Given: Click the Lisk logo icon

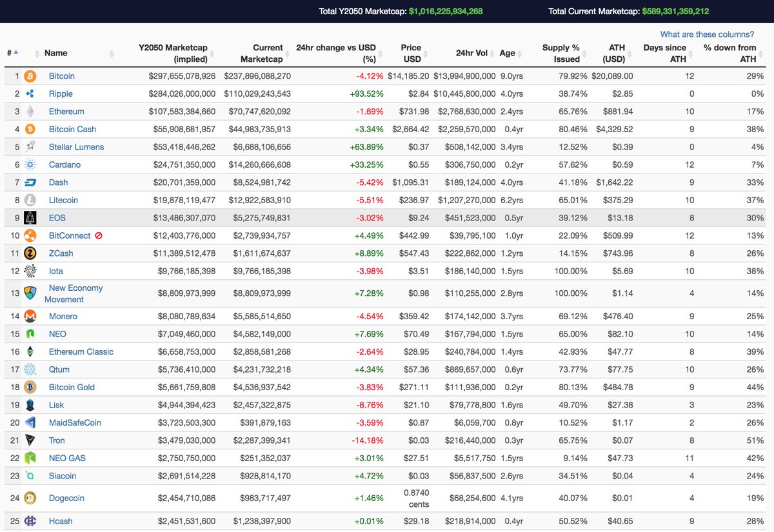Looking at the screenshot, I should [x=30, y=405].
